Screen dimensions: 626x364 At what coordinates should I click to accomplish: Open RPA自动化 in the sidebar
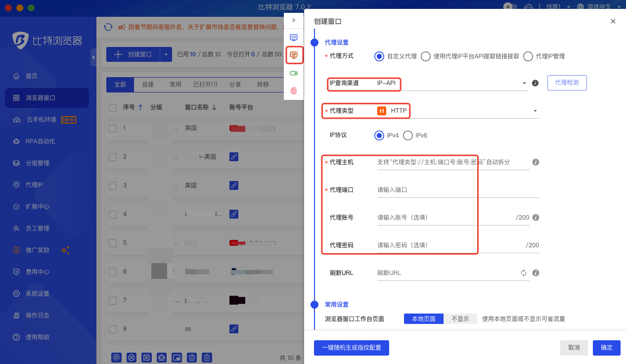[x=40, y=141]
